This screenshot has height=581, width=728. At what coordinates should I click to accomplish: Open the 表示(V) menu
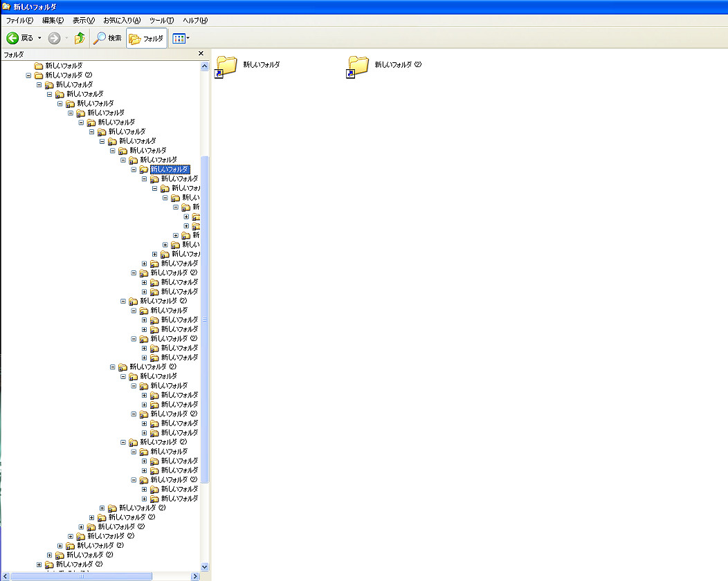[x=84, y=21]
